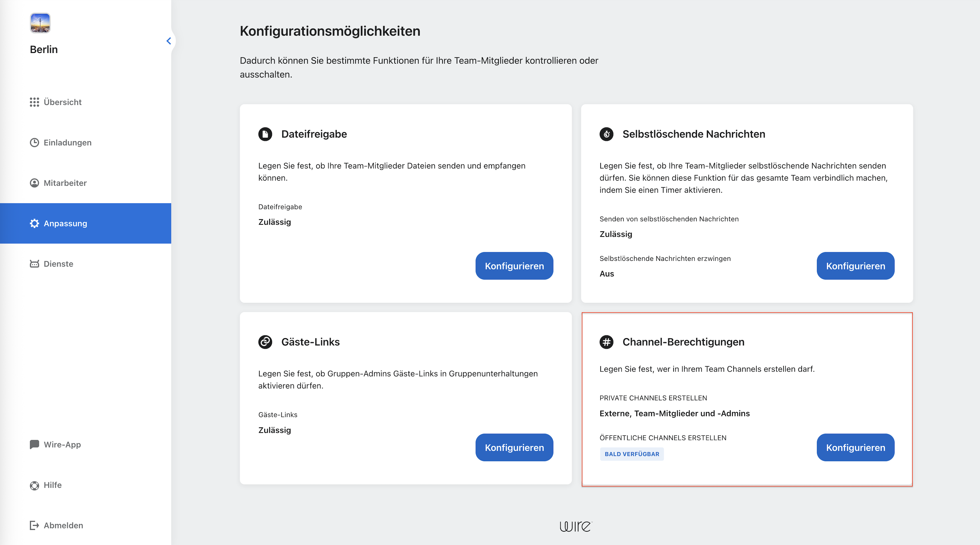Click the Wire-App chat bubble icon
980x545 pixels.
click(34, 444)
